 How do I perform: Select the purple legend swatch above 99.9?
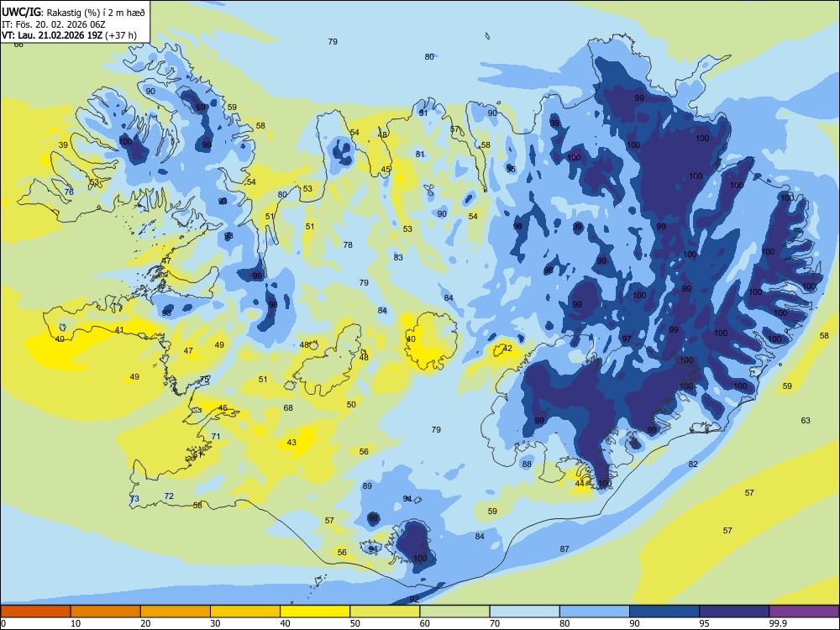pos(804,612)
